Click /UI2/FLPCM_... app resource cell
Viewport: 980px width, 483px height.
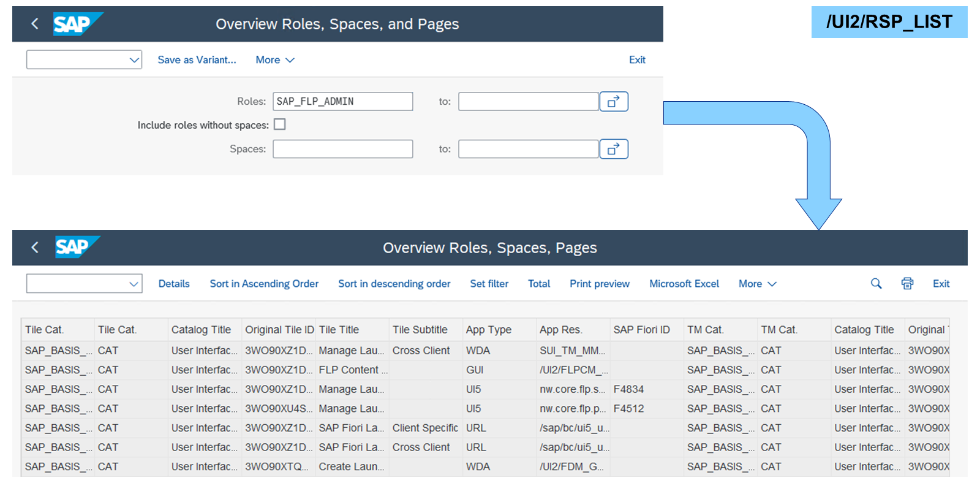pos(574,370)
